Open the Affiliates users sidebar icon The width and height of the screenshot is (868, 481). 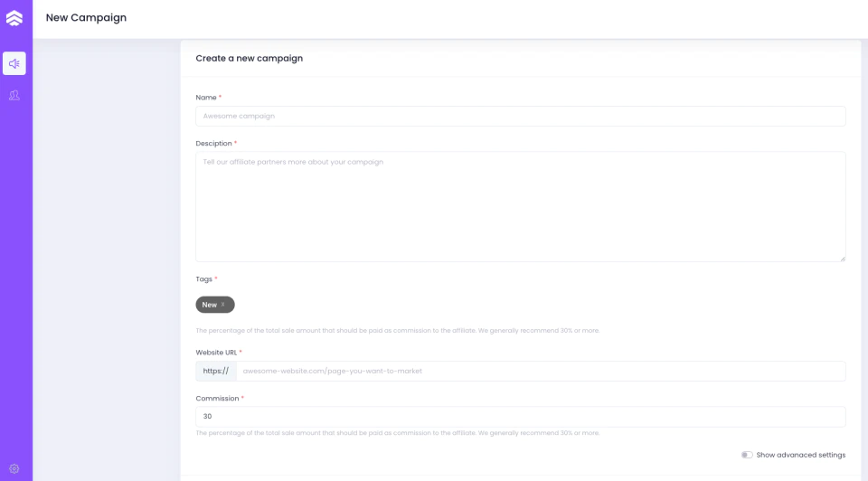14,95
